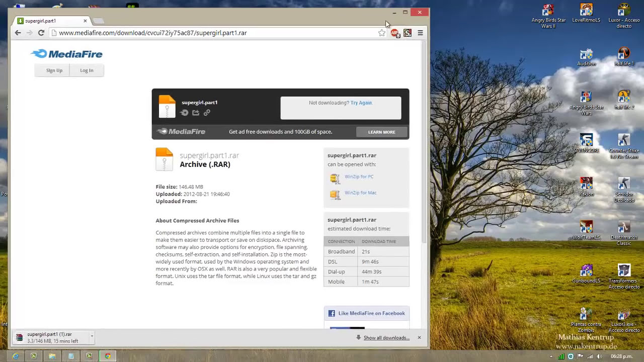This screenshot has width=644, height=362.
Task: Select Half life 1 desktop shortcut
Action: [x=624, y=57]
